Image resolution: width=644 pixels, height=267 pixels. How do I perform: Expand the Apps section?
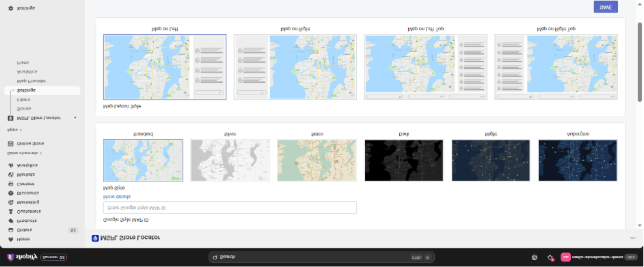(x=14, y=129)
